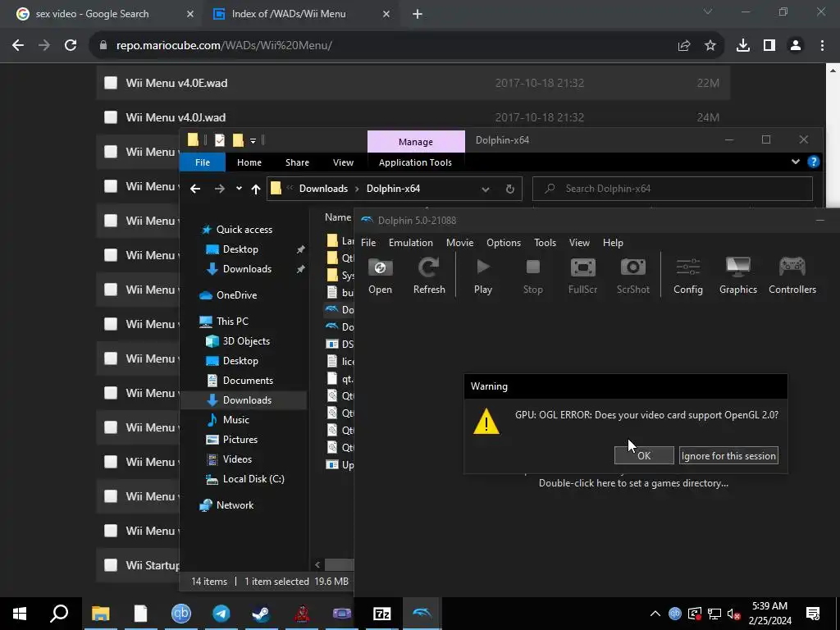Click the Stop icon in Dolphin toolbar
This screenshot has width=840, height=630.
[532, 276]
